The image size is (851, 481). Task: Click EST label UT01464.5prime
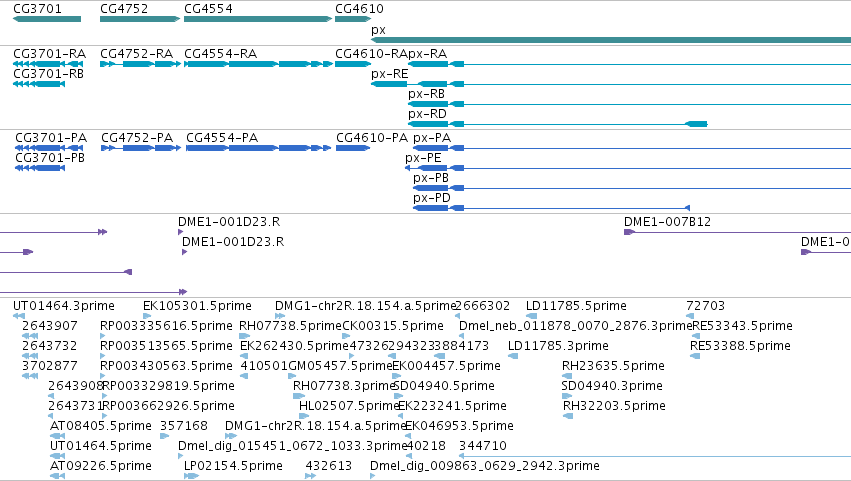click(x=101, y=447)
